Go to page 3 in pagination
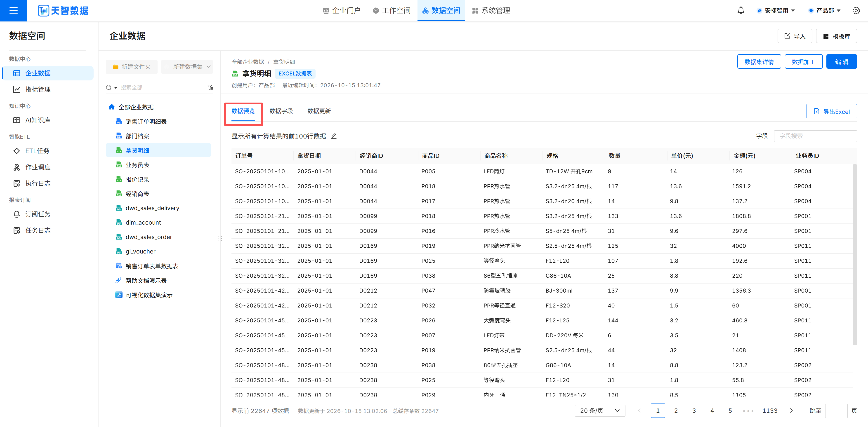Screen dimensions: 868x427 (x=694, y=411)
